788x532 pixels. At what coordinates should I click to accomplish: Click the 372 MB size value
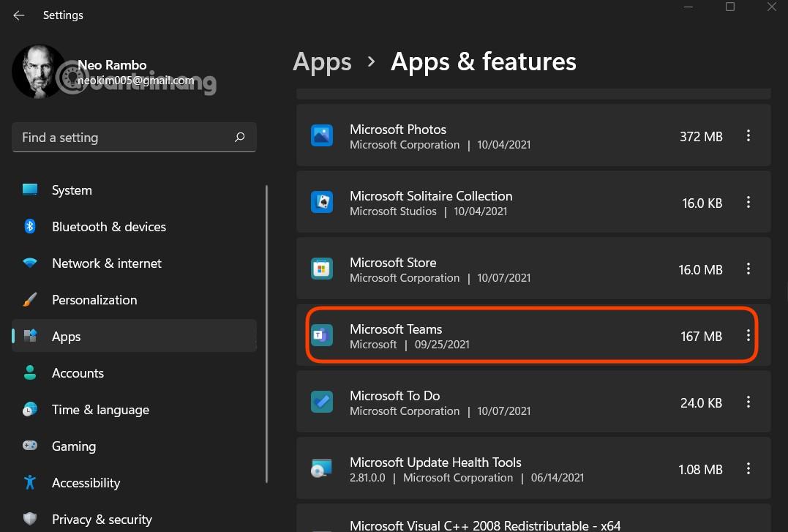point(701,136)
